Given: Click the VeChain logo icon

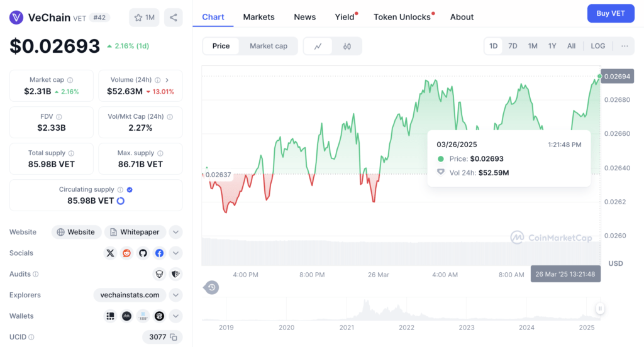Looking at the screenshot, I should pyautogui.click(x=16, y=17).
